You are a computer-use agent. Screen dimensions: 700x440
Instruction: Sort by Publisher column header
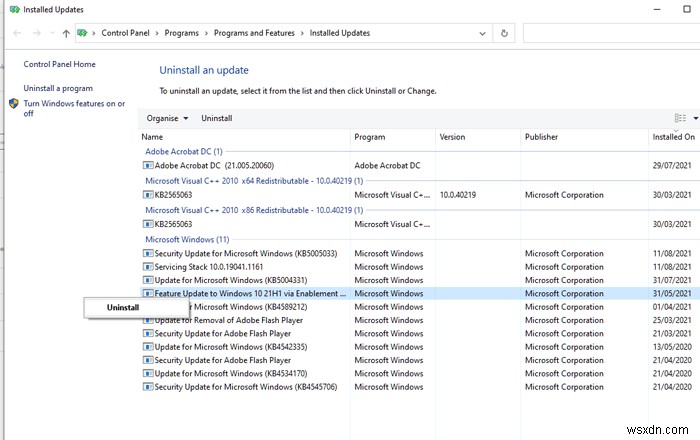541,137
